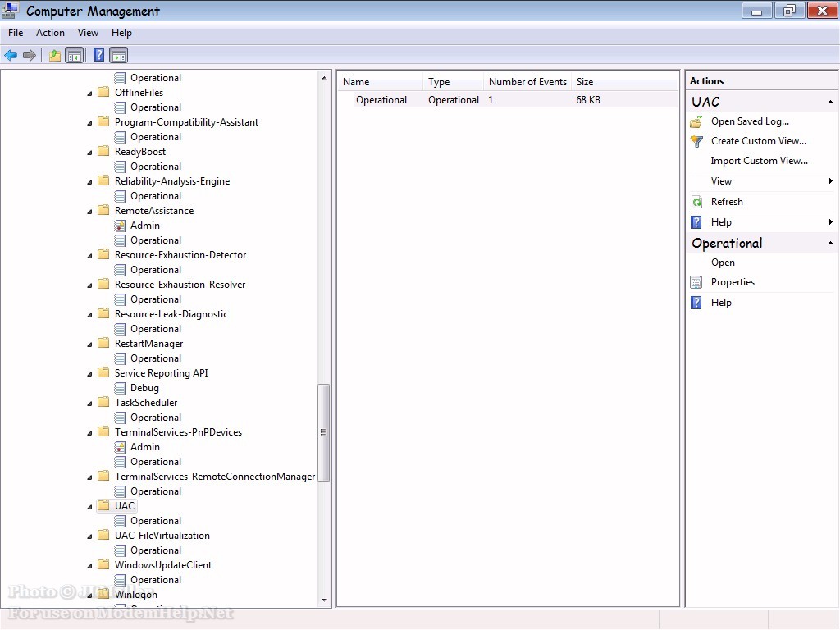Select the Service Reporting API folder label
This screenshot has height=630, width=840.
pos(162,373)
